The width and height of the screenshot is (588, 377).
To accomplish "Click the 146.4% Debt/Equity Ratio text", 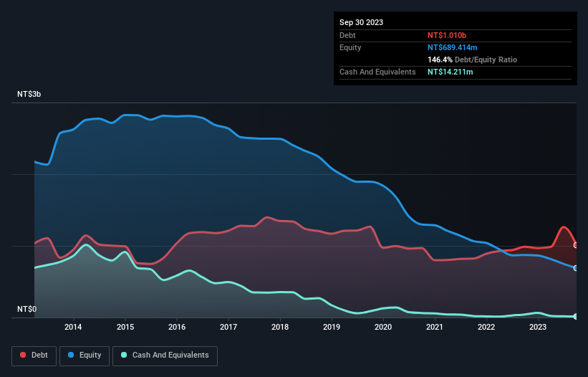I will [472, 59].
